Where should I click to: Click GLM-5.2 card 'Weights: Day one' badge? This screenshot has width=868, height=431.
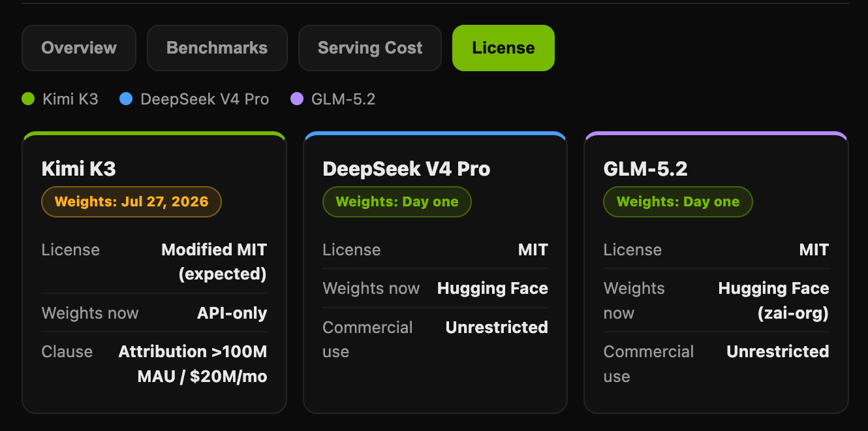pyautogui.click(x=678, y=202)
